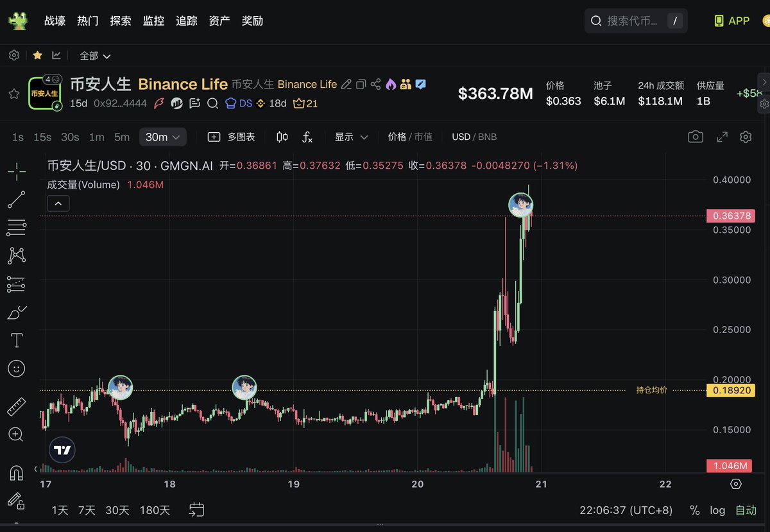Image resolution: width=770 pixels, height=532 pixels.
Task: Select the forecast projection tool
Action: click(x=17, y=284)
